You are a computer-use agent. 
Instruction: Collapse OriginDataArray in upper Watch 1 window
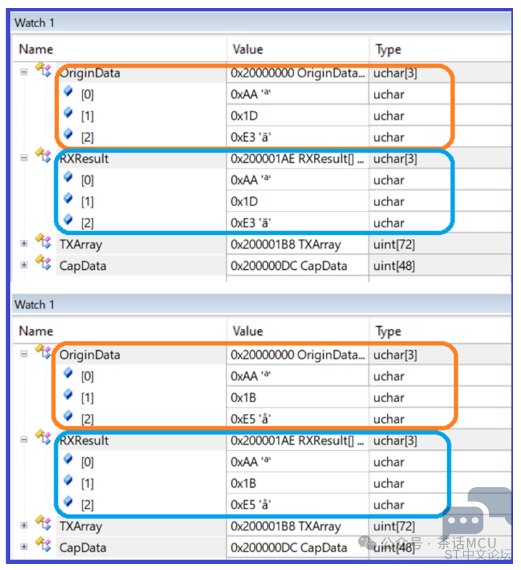[24, 72]
